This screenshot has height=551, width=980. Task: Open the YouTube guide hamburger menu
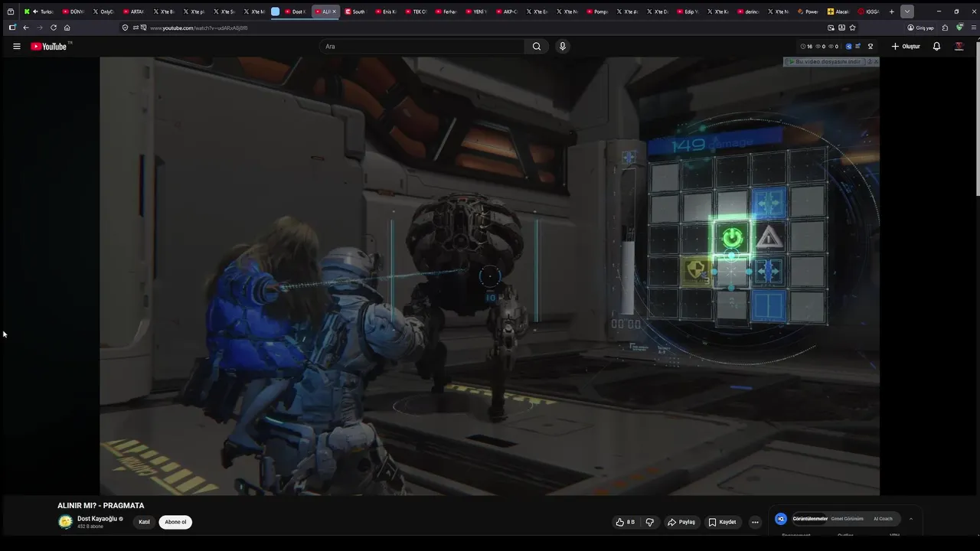tap(16, 46)
